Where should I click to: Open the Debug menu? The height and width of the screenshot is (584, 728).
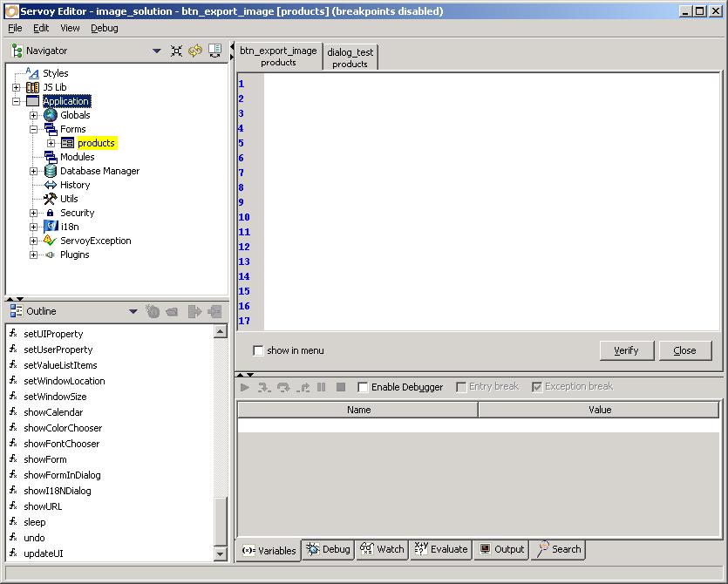point(105,28)
